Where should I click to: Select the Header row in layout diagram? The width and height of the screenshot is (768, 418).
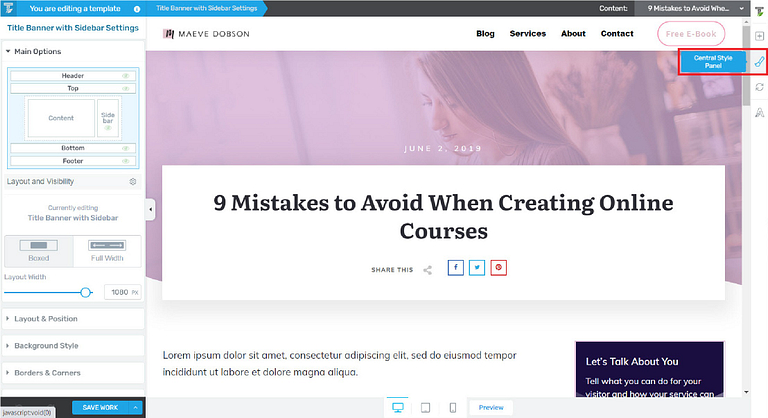pos(73,76)
